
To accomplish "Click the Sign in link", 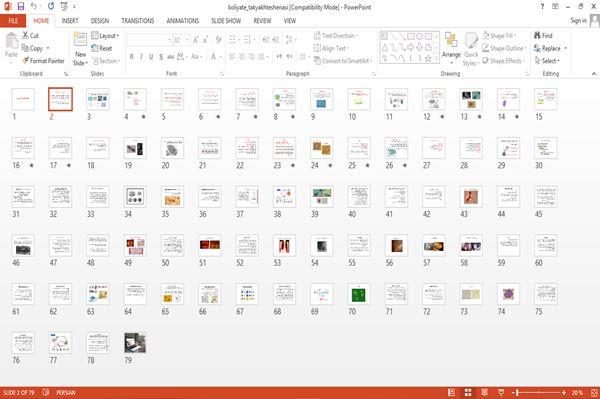I will 578,21.
